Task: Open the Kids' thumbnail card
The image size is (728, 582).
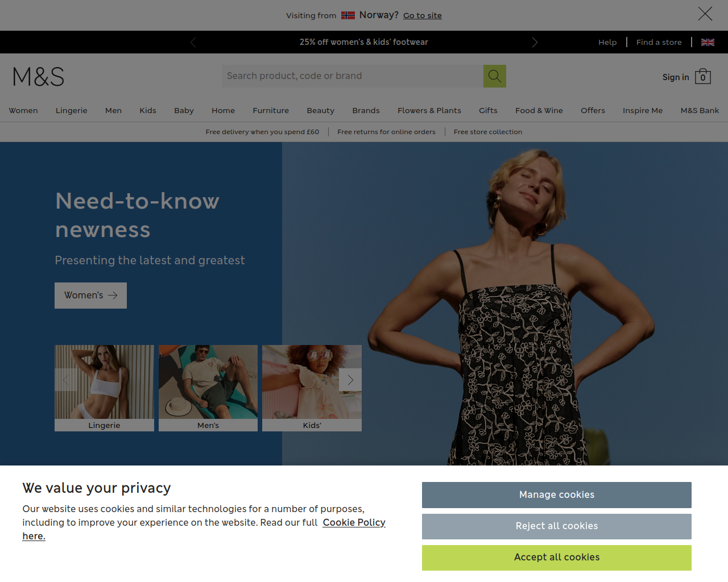Action: pyautogui.click(x=312, y=388)
